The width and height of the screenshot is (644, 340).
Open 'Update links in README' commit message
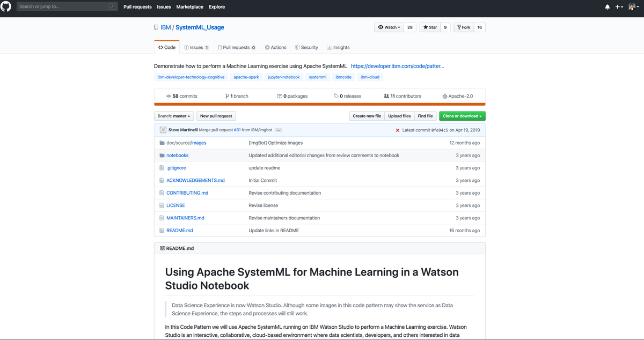274,230
